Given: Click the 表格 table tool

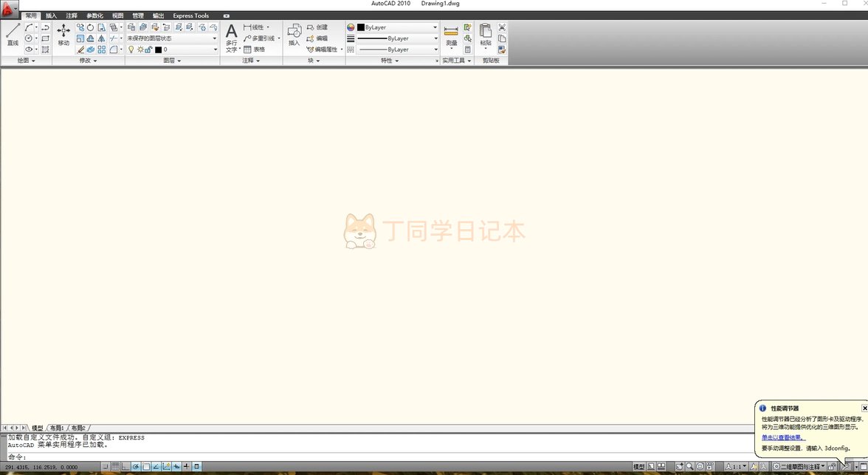Looking at the screenshot, I should click(x=254, y=49).
